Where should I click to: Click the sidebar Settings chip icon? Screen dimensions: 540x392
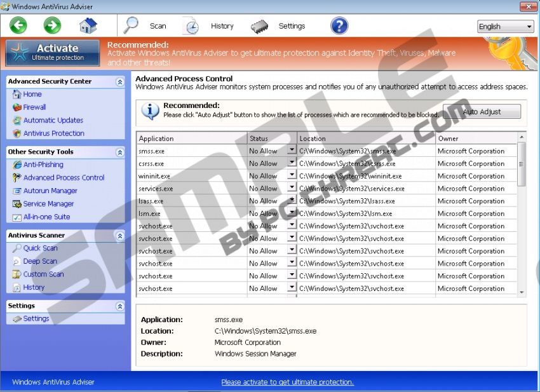[x=17, y=319]
